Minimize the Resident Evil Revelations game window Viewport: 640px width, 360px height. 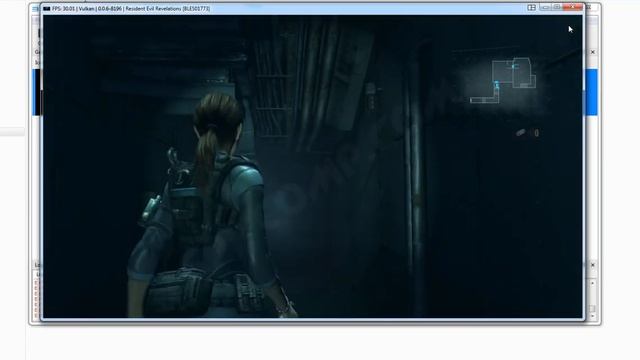pos(545,7)
